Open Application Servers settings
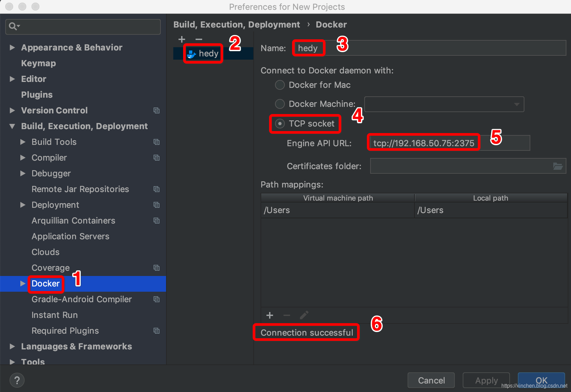This screenshot has height=392, width=571. (70, 236)
